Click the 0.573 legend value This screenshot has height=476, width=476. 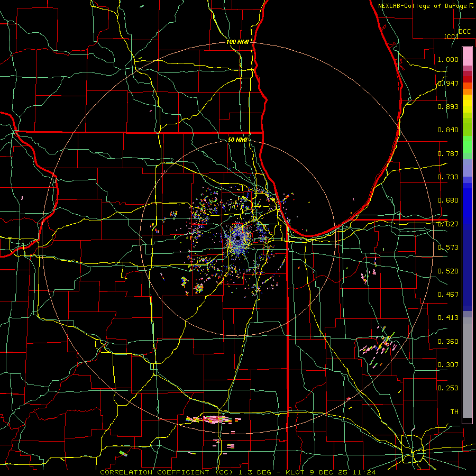[x=448, y=248]
